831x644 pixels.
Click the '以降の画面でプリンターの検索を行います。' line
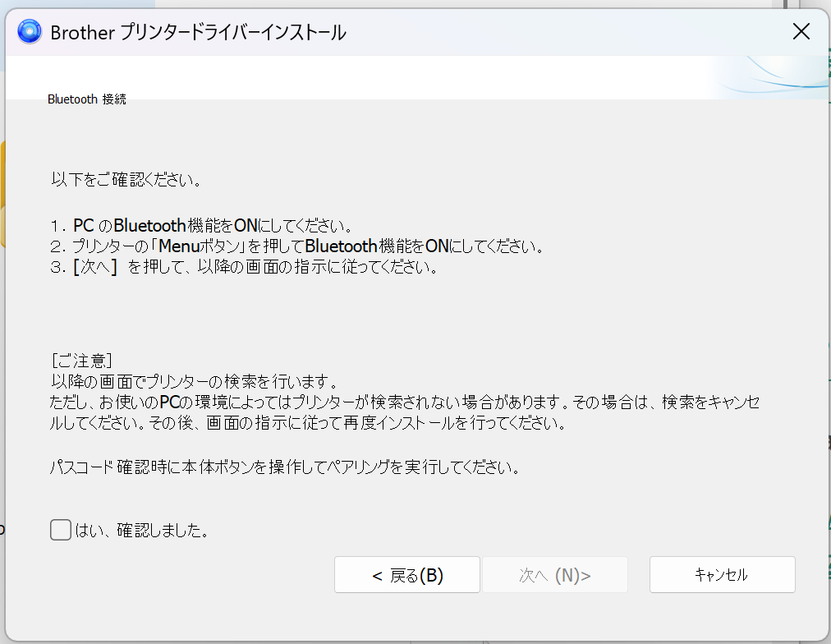click(194, 381)
